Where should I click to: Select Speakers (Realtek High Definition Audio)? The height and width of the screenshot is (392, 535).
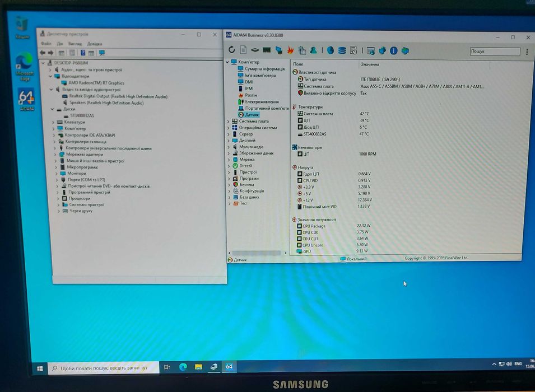[x=106, y=102]
